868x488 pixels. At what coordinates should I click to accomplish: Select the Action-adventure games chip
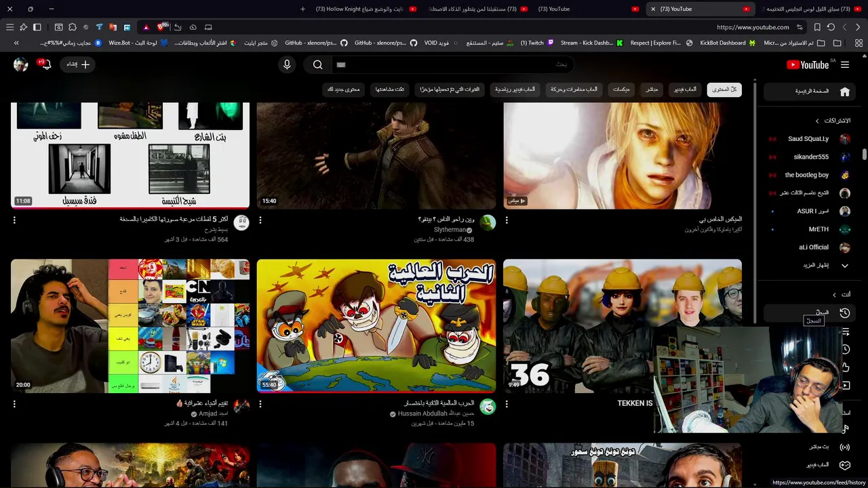coord(574,89)
